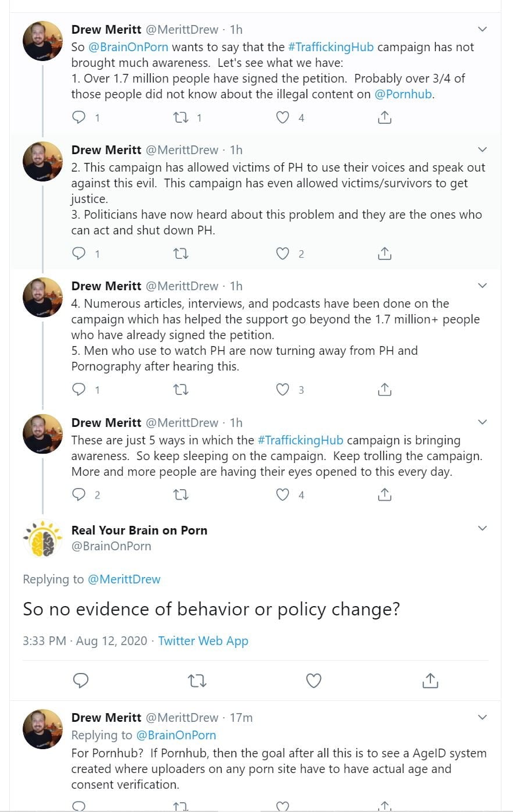This screenshot has height=812, width=513.
Task: Reply to the 'So no evidence' tweet
Action: click(x=80, y=680)
